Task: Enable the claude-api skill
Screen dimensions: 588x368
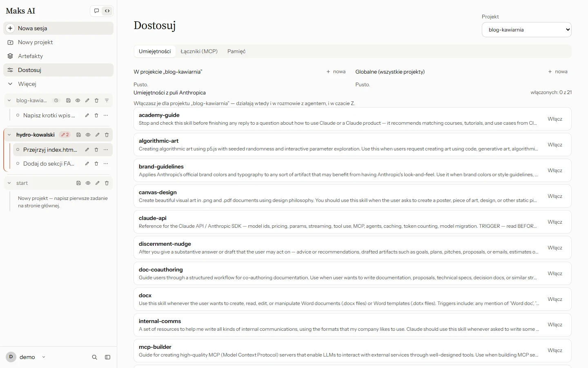Action: coord(555,222)
